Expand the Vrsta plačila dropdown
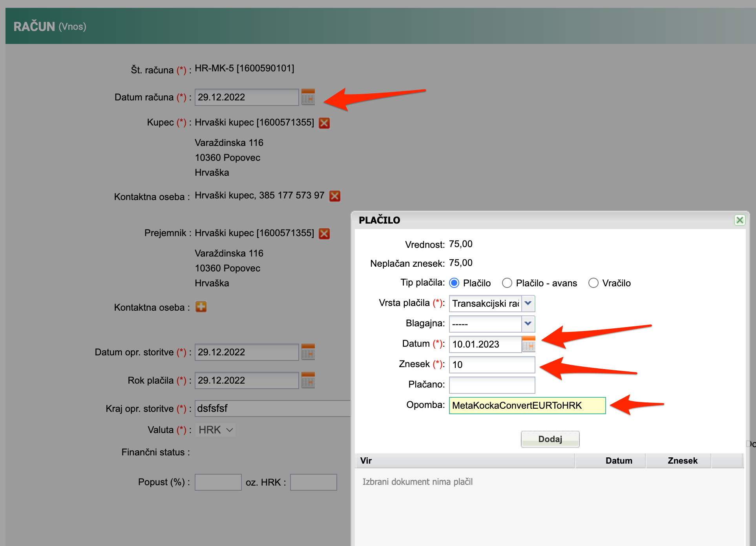756x546 pixels. pyautogui.click(x=528, y=303)
